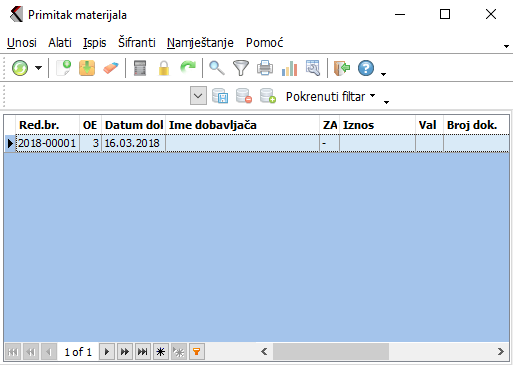Screen dimensions: 513x365
Task: Open the Namještanje menu
Action: pyautogui.click(x=200, y=43)
